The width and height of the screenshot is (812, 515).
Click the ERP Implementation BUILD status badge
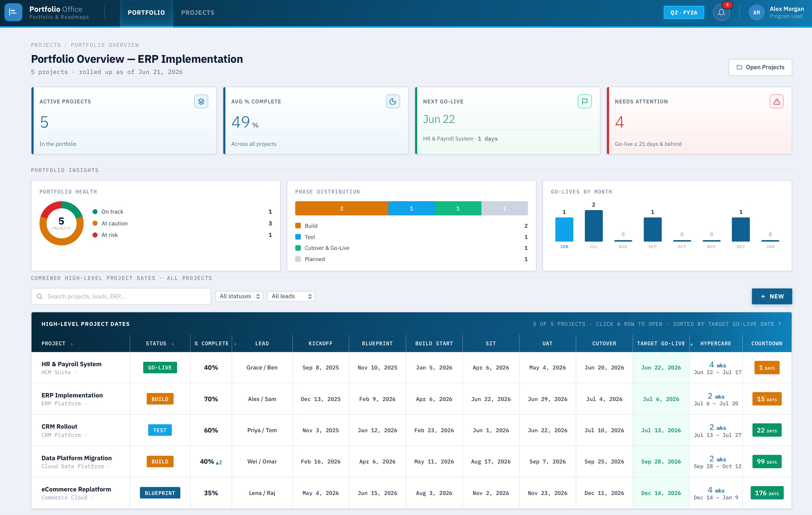[160, 399]
